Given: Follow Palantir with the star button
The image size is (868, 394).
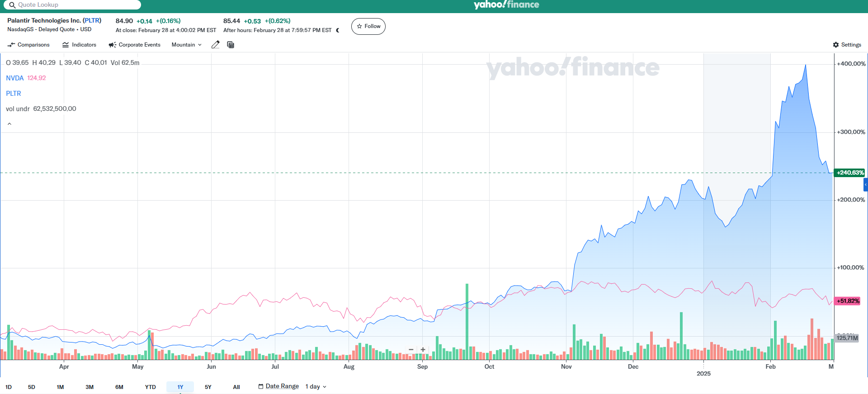Looking at the screenshot, I should pos(368,26).
